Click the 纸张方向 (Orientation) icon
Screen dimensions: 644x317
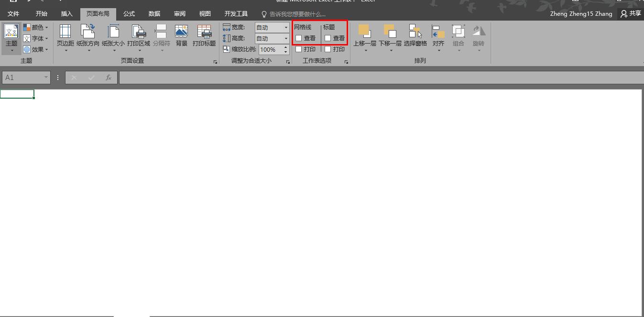pos(88,32)
